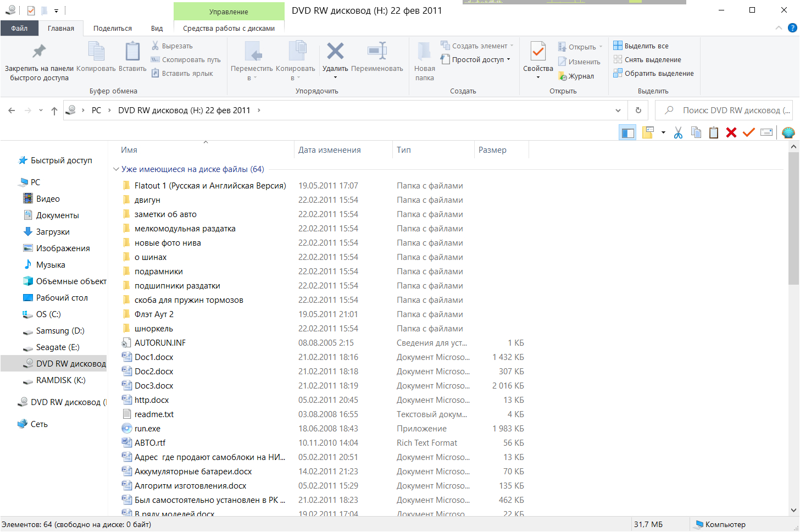The width and height of the screenshot is (800, 532).
Task: Click the scissors icon in the small toolbar
Action: click(678, 132)
